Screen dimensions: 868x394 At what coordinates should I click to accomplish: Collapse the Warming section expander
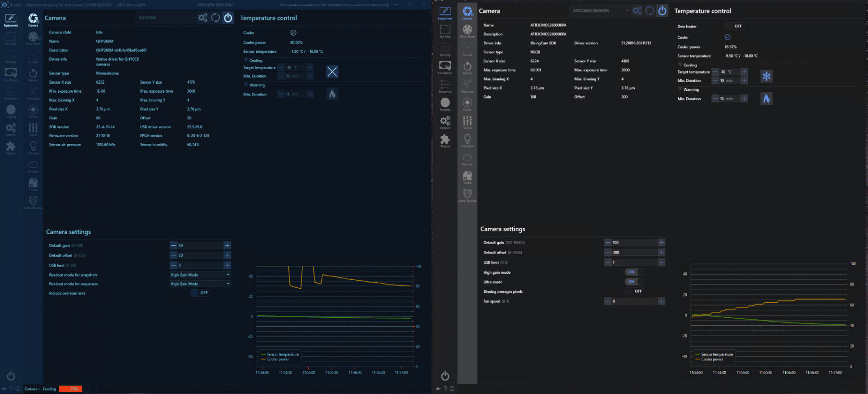click(681, 89)
